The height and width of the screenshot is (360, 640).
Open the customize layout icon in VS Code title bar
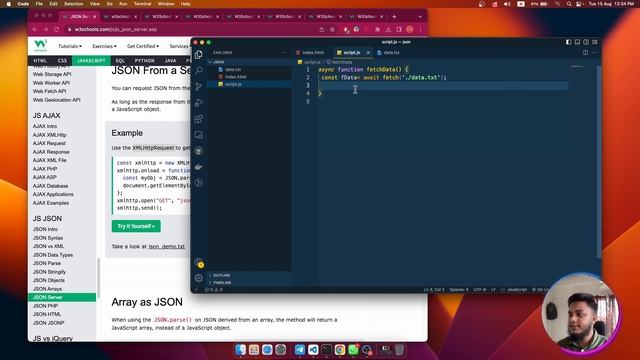click(595, 42)
